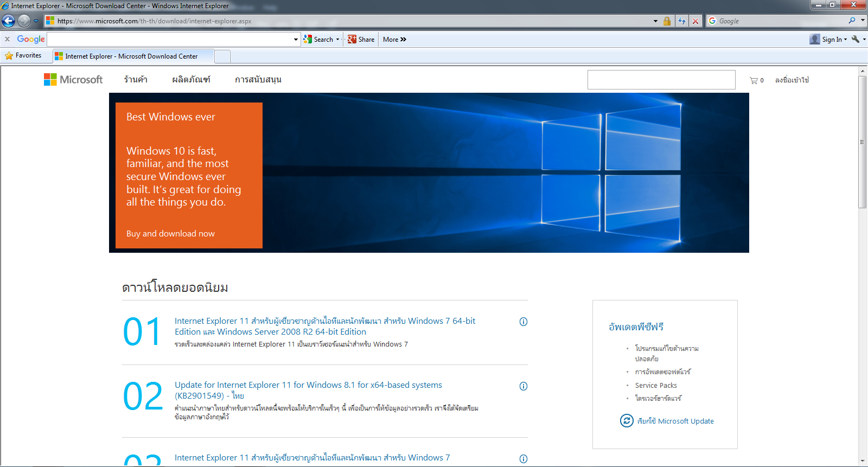868x467 pixels.
Task: Click the search magnifier icon
Action: tap(852, 21)
